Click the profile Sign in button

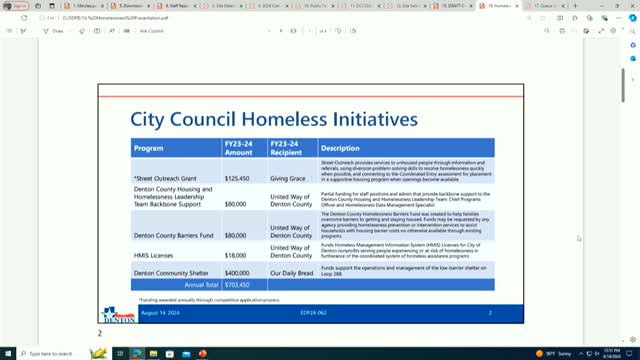[16, 6]
